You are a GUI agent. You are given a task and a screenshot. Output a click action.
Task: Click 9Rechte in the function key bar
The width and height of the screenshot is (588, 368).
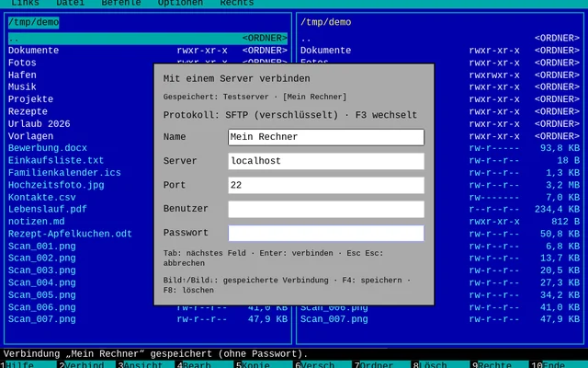[x=491, y=364]
